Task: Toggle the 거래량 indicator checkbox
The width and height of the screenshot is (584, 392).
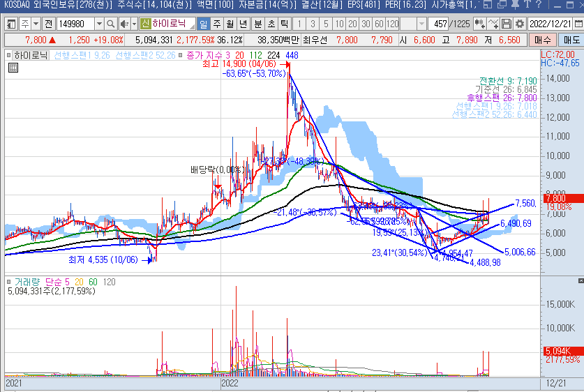Action: (9, 282)
